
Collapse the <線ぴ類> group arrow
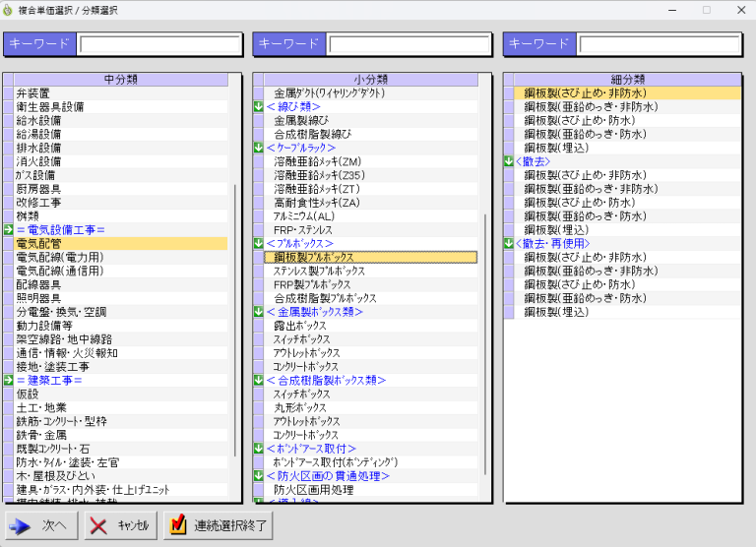click(x=259, y=106)
